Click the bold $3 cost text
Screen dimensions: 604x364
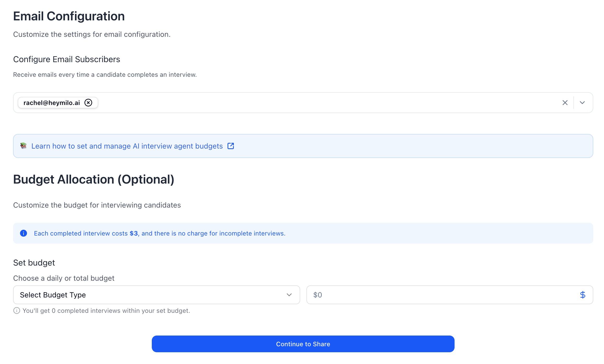click(x=134, y=233)
